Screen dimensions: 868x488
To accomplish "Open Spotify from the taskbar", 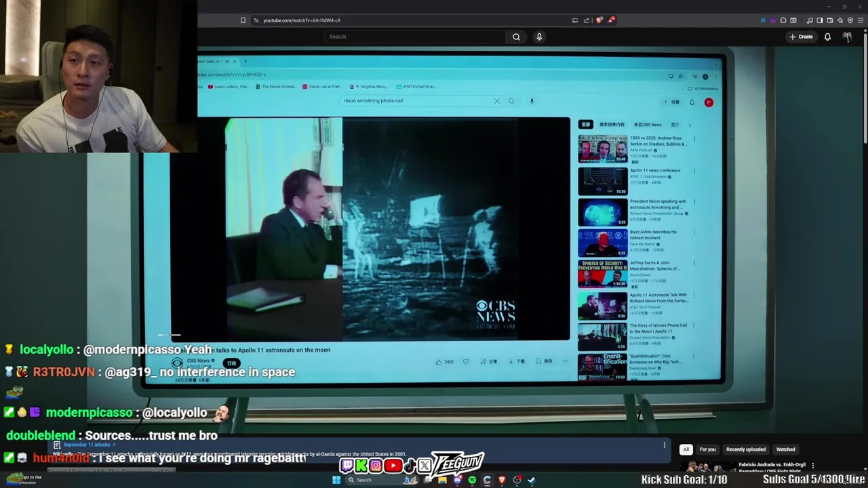I will coord(472,480).
